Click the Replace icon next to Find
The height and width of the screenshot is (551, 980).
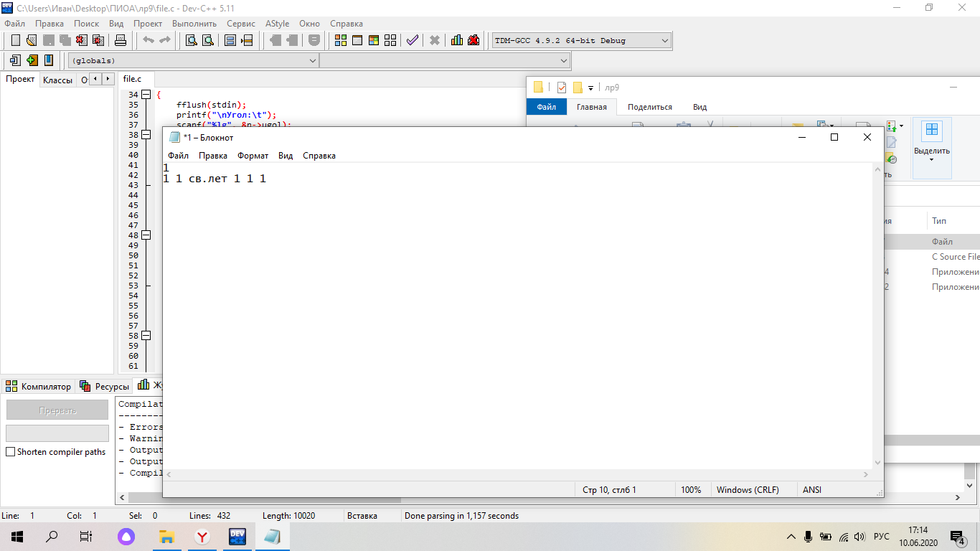click(x=207, y=40)
